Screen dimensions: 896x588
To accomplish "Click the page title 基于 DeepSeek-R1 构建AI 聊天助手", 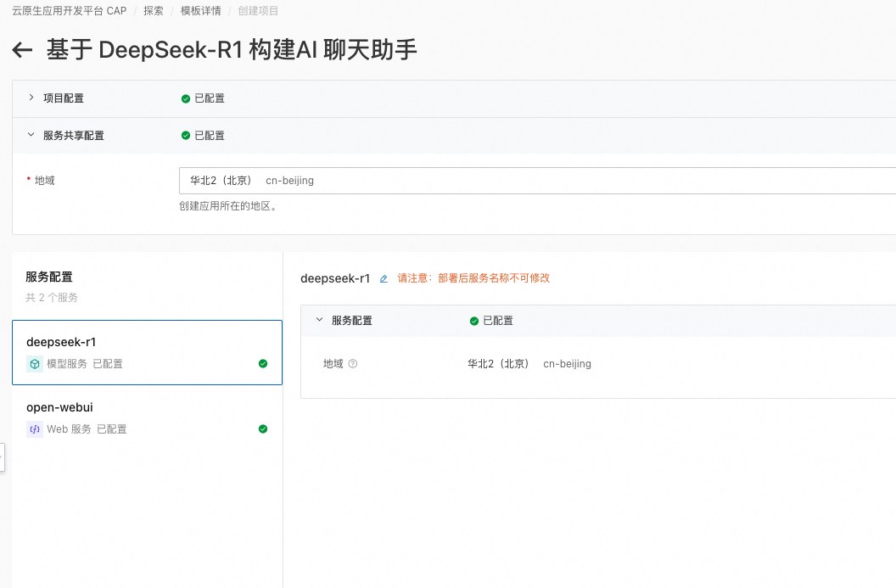I will pyautogui.click(x=232, y=50).
